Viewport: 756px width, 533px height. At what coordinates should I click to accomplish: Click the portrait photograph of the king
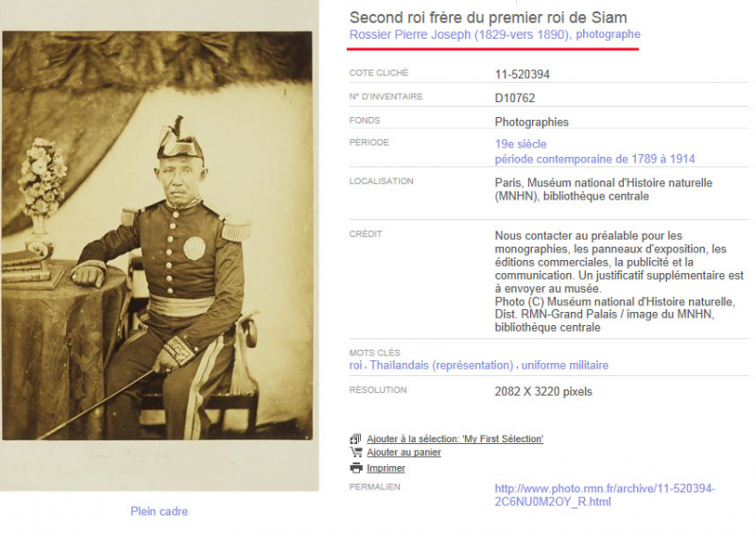coord(157,235)
